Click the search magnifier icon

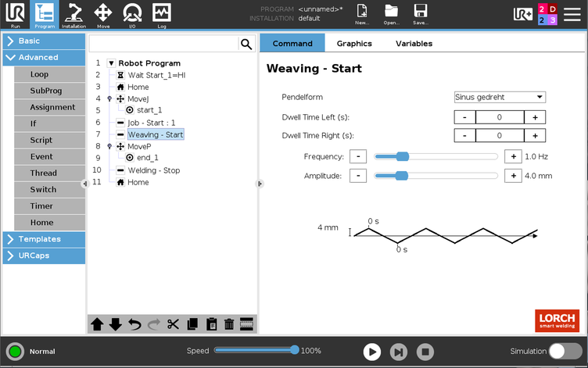(x=246, y=45)
